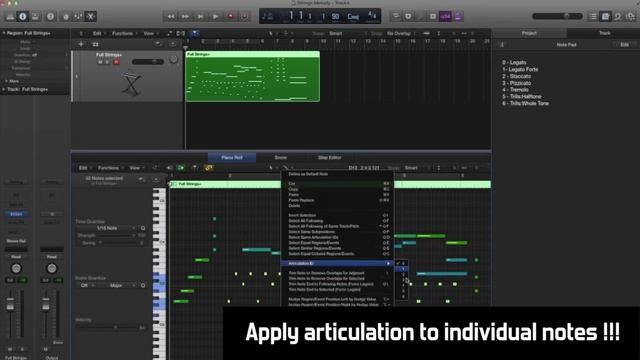This screenshot has width=640, height=360.
Task: Click the keyboard stand track icon
Action: click(x=131, y=82)
